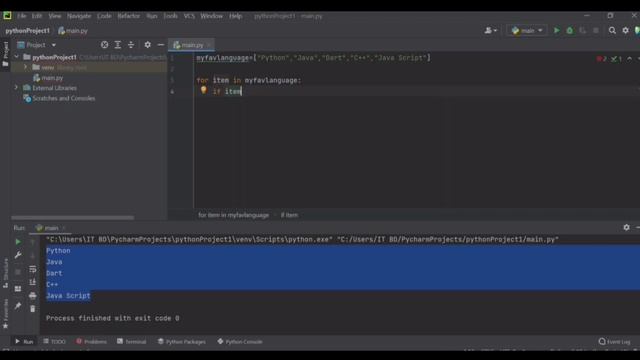Click pythonProject1 breadcrumb in navigation bar
The width and height of the screenshot is (640, 360).
[27, 31]
